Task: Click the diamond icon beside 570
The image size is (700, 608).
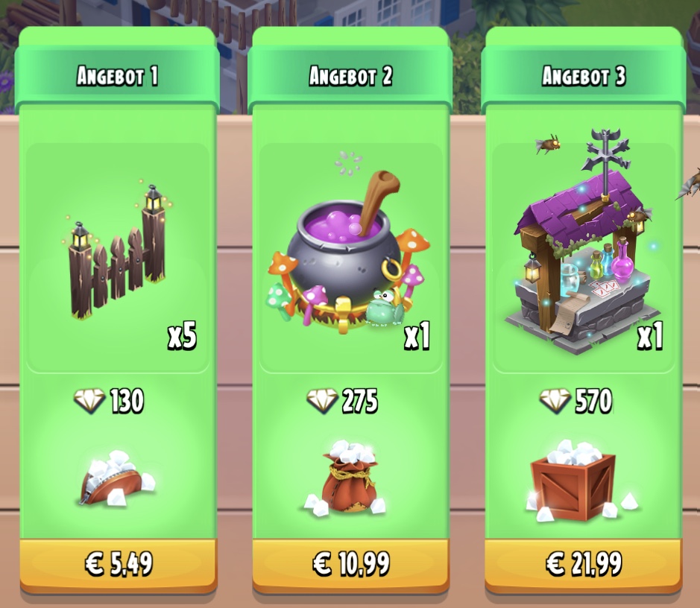Action: point(555,400)
